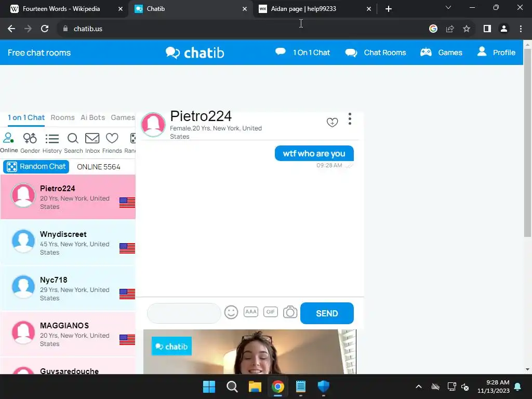Go forward in browser
The height and width of the screenshot is (399, 532).
tap(28, 29)
